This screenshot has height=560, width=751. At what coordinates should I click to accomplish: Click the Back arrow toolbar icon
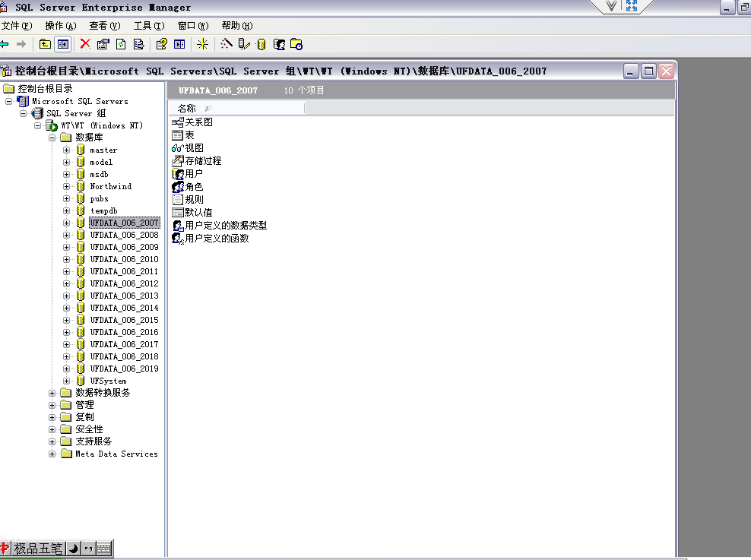click(x=5, y=45)
